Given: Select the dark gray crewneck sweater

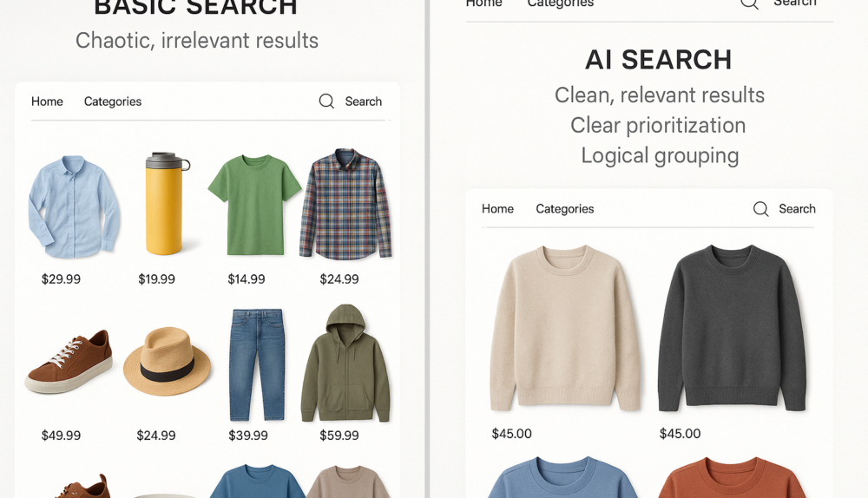Looking at the screenshot, I should 732,328.
